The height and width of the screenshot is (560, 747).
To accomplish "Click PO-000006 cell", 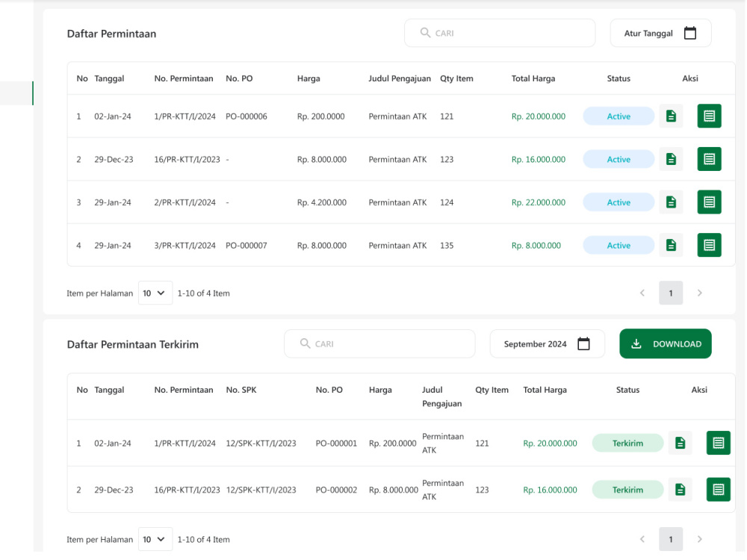I will click(x=247, y=116).
